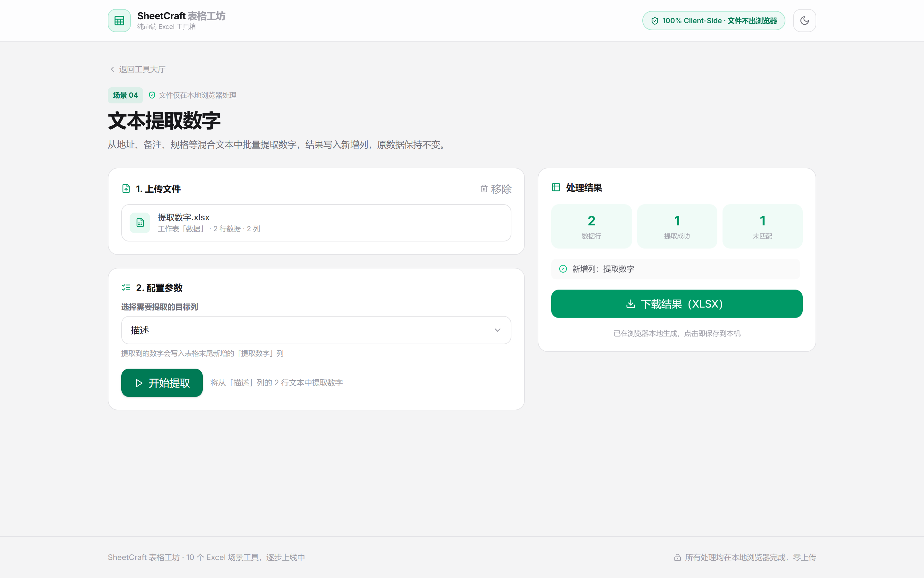This screenshot has height=578, width=924.
Task: Click the play icon in 开始提取
Action: point(139,383)
